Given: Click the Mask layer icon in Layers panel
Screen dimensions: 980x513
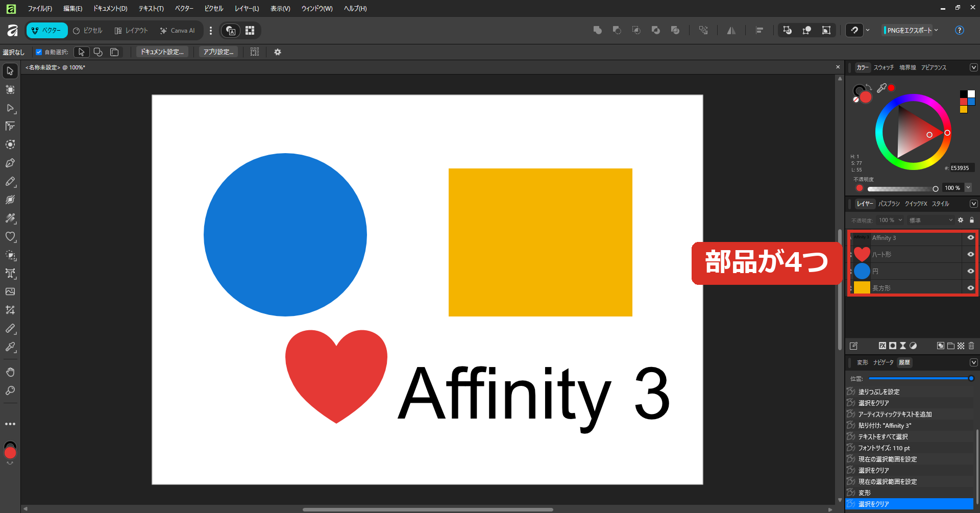Looking at the screenshot, I should click(x=893, y=346).
